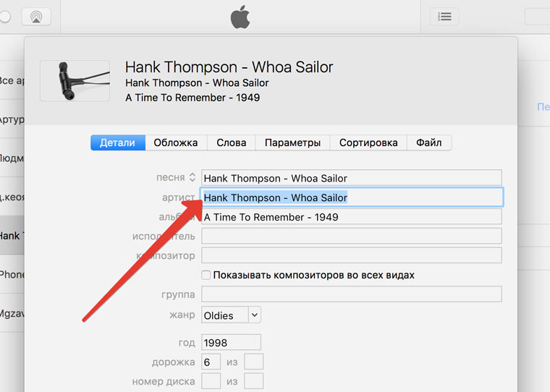Select the Phone row in background sidebar

point(12,274)
